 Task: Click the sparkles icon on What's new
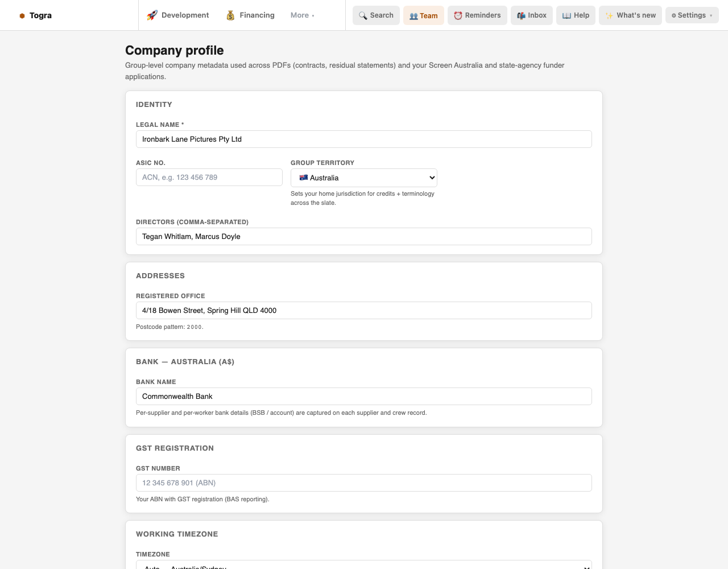pyautogui.click(x=609, y=15)
